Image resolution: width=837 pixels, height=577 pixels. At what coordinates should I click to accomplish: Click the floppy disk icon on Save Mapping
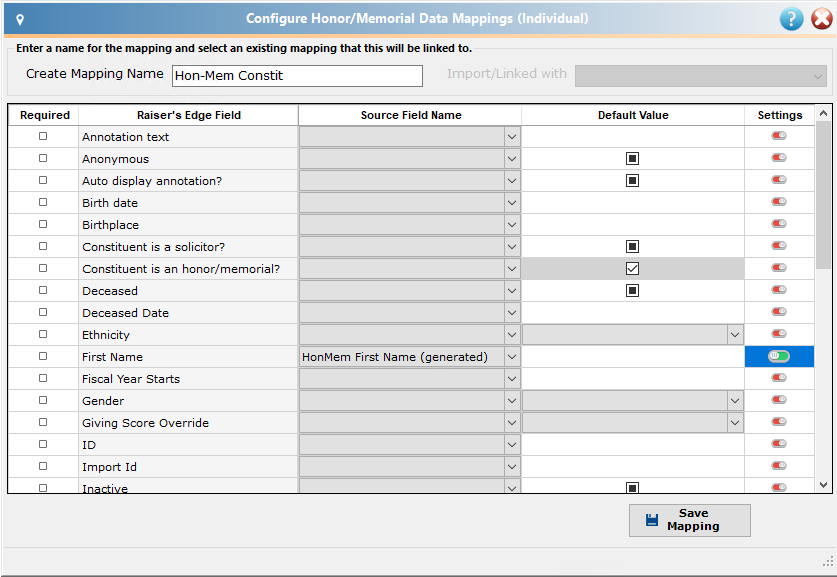tap(652, 520)
